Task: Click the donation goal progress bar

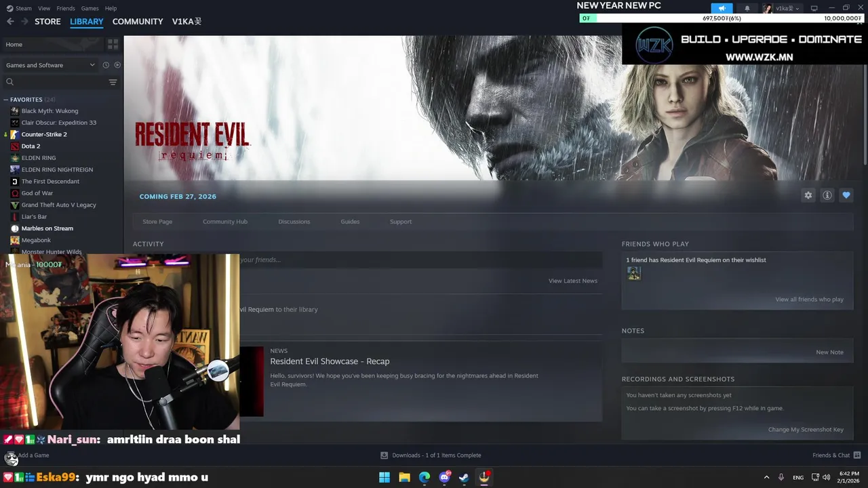Action: point(721,18)
